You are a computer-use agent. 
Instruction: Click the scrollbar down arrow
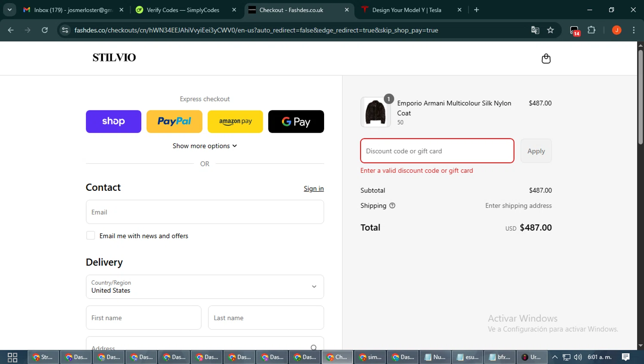[641, 346]
